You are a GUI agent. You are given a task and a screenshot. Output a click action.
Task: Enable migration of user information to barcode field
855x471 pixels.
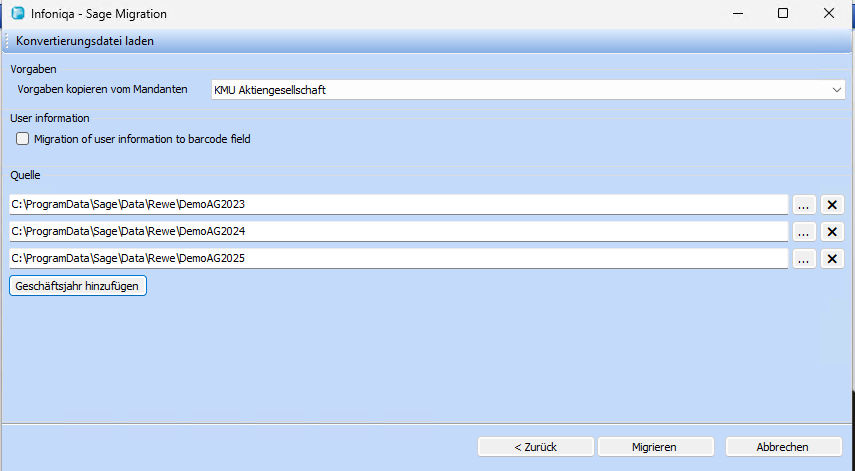(23, 139)
